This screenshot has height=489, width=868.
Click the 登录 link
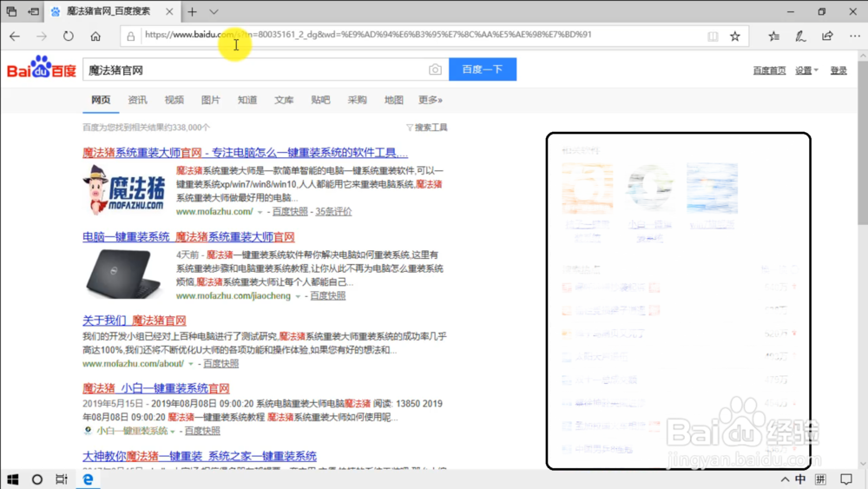(x=838, y=70)
